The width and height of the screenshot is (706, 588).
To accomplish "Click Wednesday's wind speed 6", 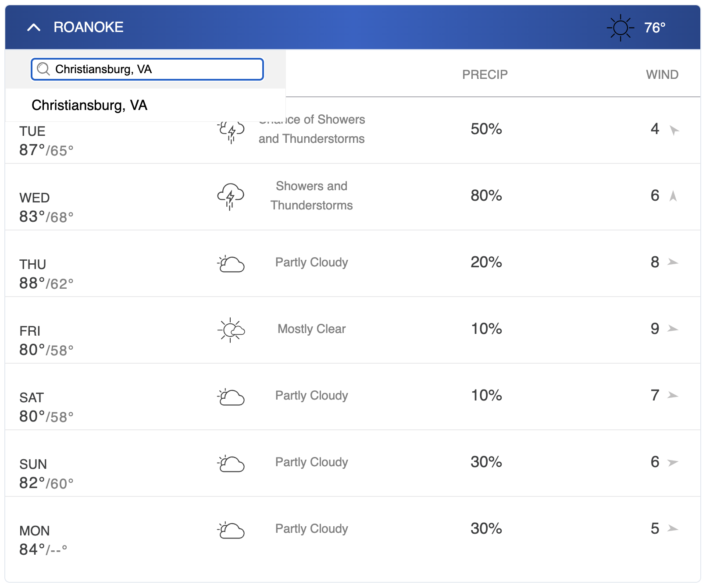I will [x=655, y=195].
